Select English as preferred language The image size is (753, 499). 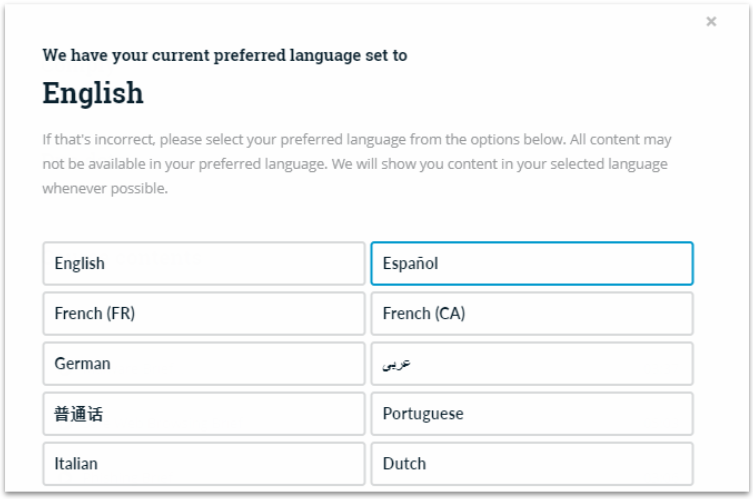[x=204, y=264]
